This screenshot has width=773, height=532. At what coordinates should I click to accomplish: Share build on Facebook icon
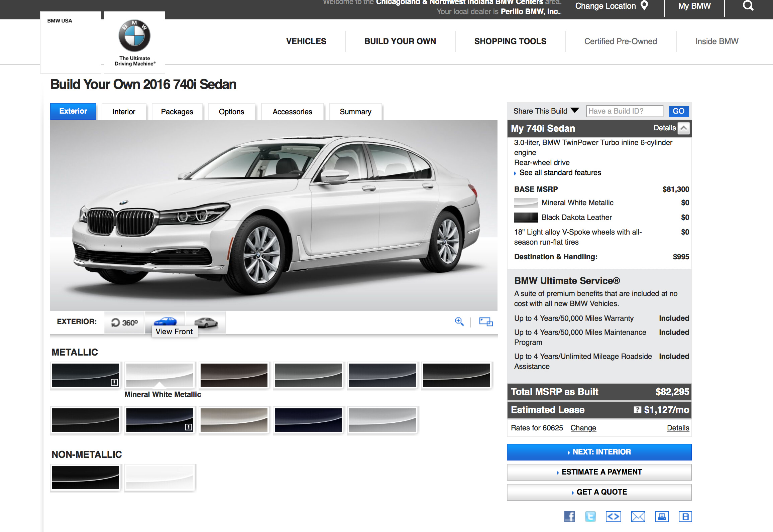[x=570, y=517]
